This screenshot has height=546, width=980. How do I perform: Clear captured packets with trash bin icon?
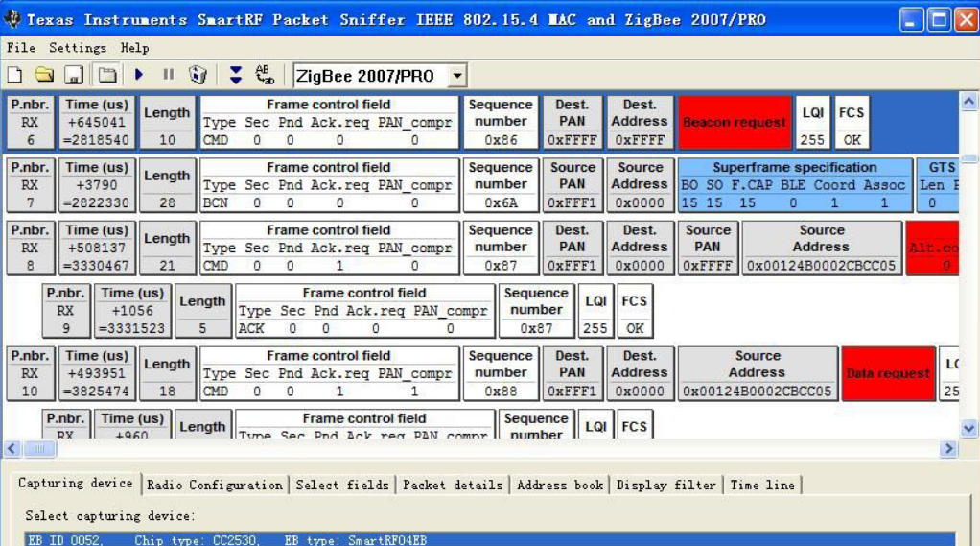pos(198,75)
